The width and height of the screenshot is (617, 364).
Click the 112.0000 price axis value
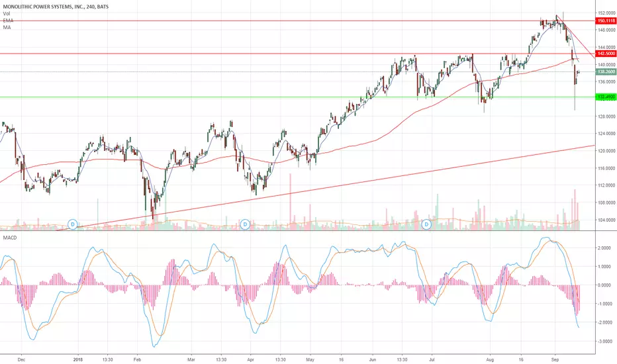click(x=607, y=185)
